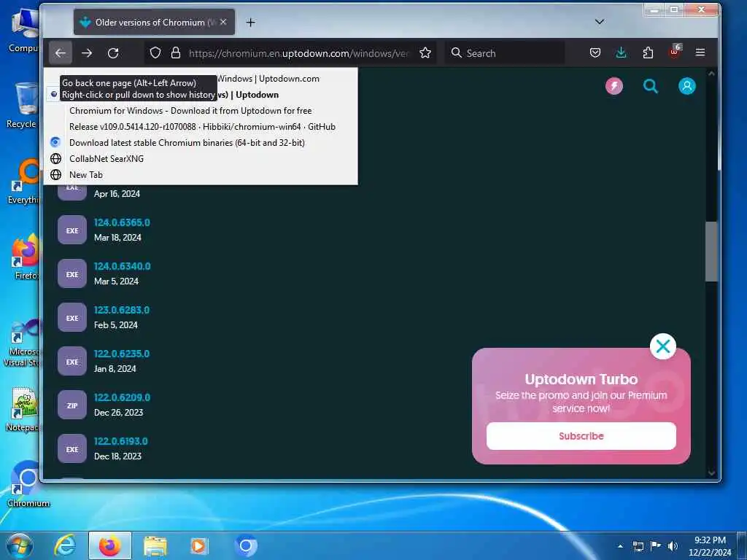Click the site padlock icon
This screenshot has height=560, width=747.
pyautogui.click(x=176, y=52)
